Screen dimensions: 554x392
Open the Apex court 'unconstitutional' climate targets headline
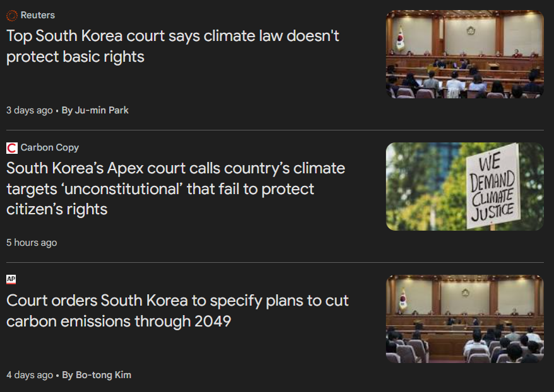[175, 188]
